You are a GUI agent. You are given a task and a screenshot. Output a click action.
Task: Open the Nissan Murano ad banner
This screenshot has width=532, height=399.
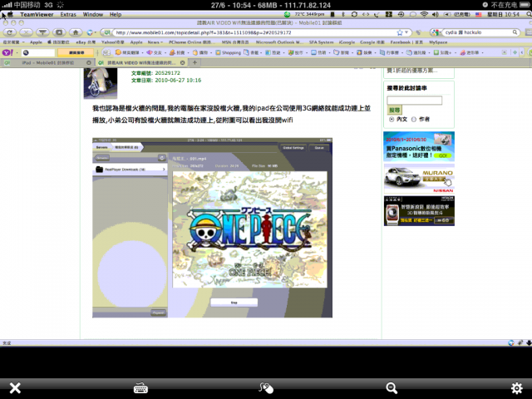click(419, 179)
